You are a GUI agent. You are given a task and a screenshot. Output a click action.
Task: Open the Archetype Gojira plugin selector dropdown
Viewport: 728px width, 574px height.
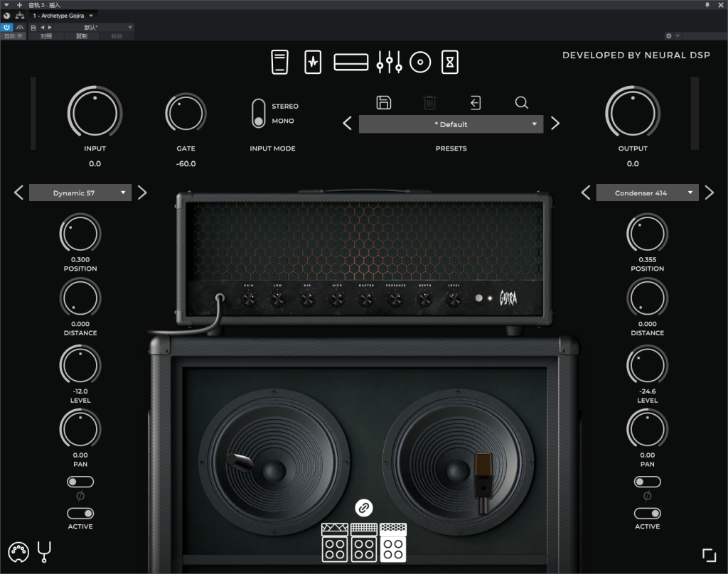click(x=63, y=16)
